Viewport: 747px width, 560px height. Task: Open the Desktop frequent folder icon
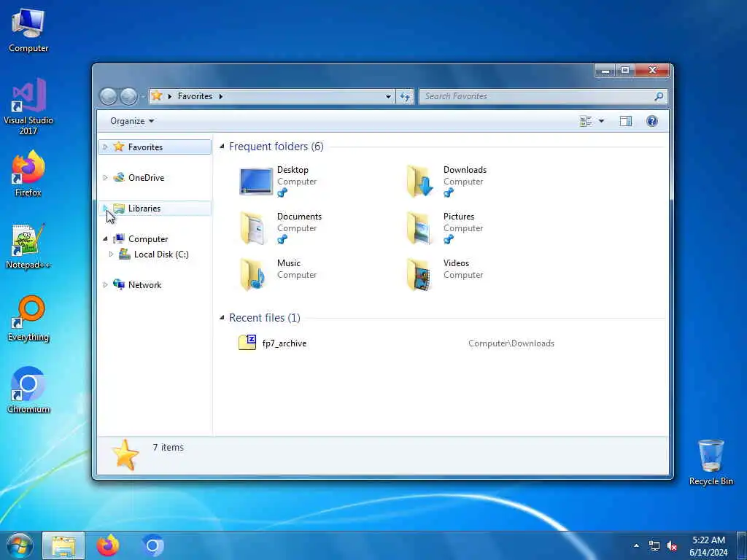(256, 182)
